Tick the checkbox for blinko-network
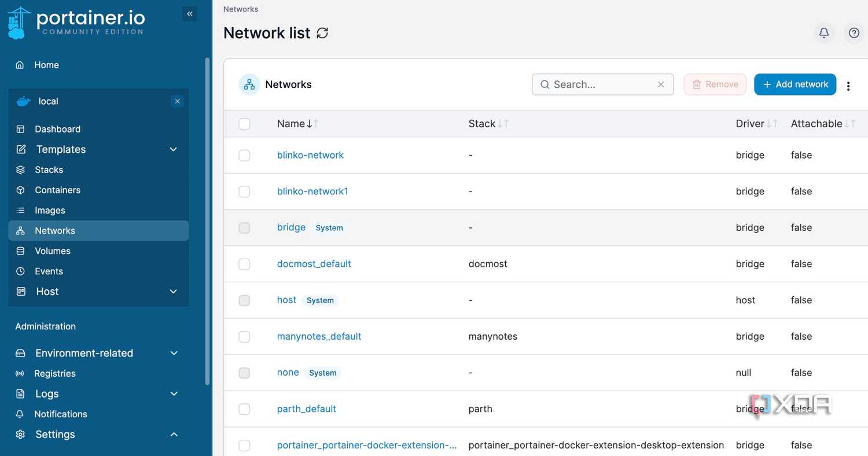The width and height of the screenshot is (868, 456). pyautogui.click(x=244, y=155)
